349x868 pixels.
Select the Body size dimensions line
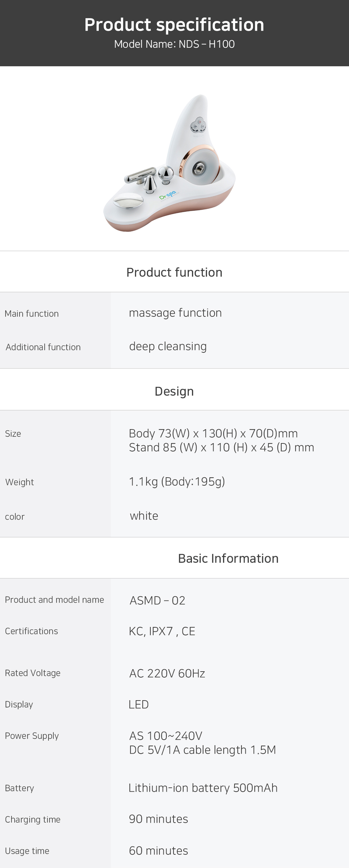point(213,433)
